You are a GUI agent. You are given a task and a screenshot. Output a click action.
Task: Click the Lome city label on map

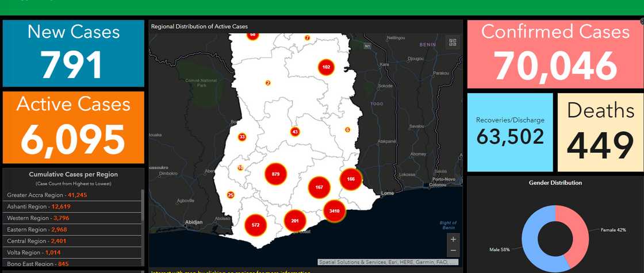click(x=388, y=193)
